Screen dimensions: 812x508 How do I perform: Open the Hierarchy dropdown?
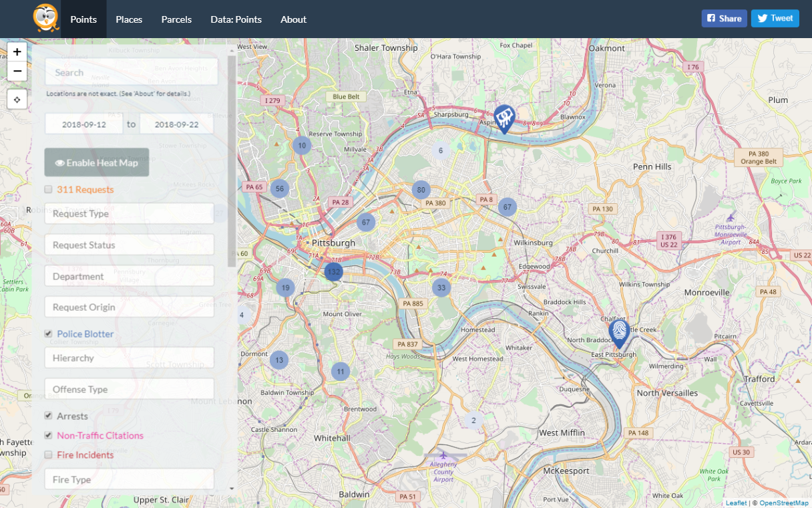click(x=129, y=358)
